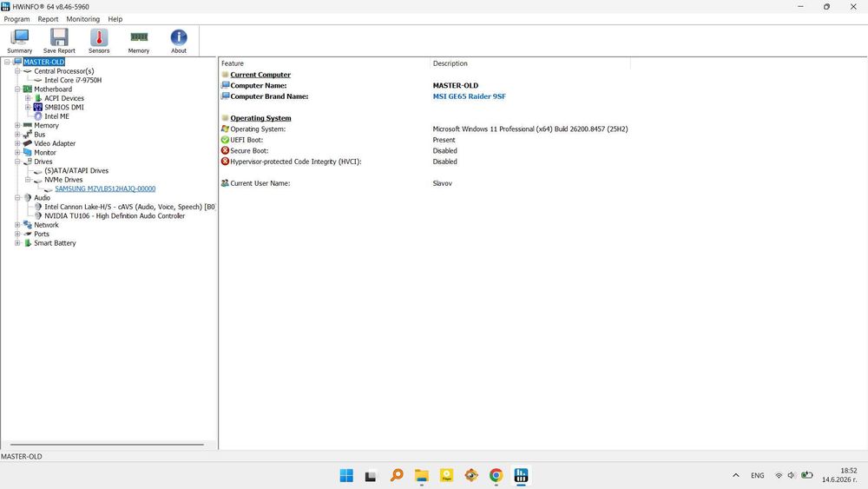Click the Monitor tree icon
The image size is (868, 489).
(27, 152)
